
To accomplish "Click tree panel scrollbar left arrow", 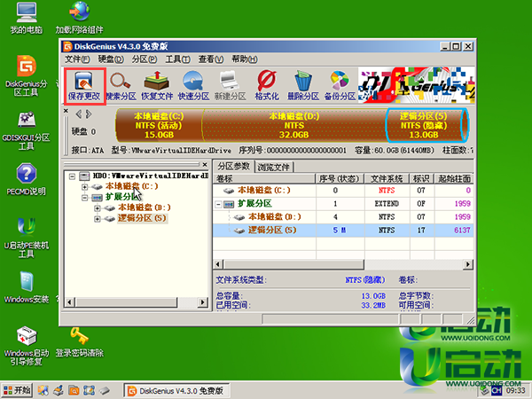I will point(69,302).
